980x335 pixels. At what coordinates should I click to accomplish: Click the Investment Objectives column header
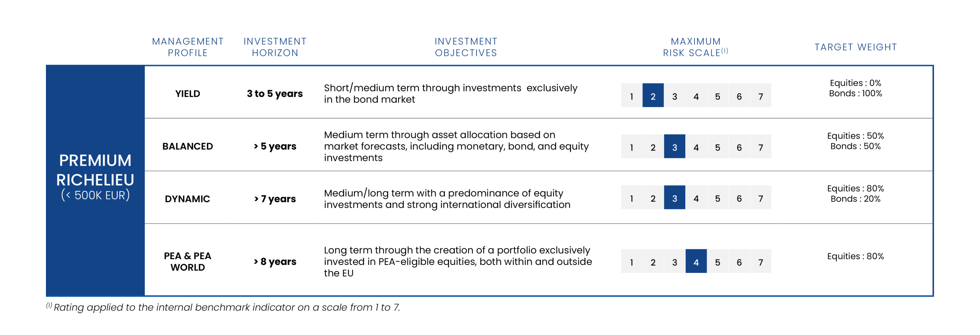465,47
